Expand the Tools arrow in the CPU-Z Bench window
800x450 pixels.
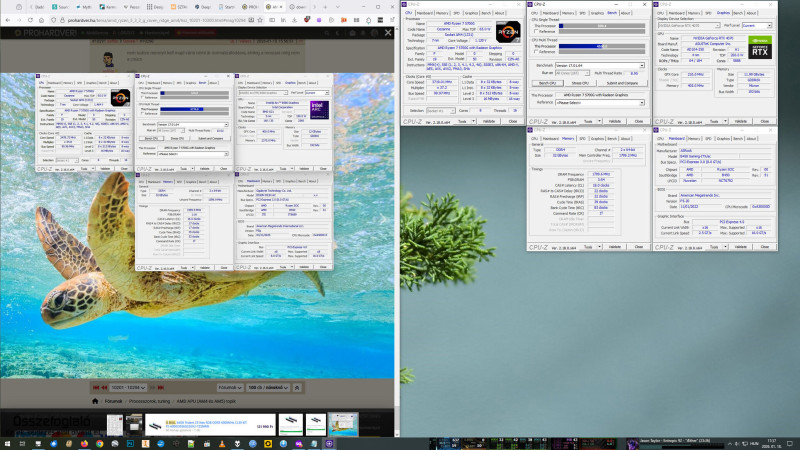(x=600, y=121)
